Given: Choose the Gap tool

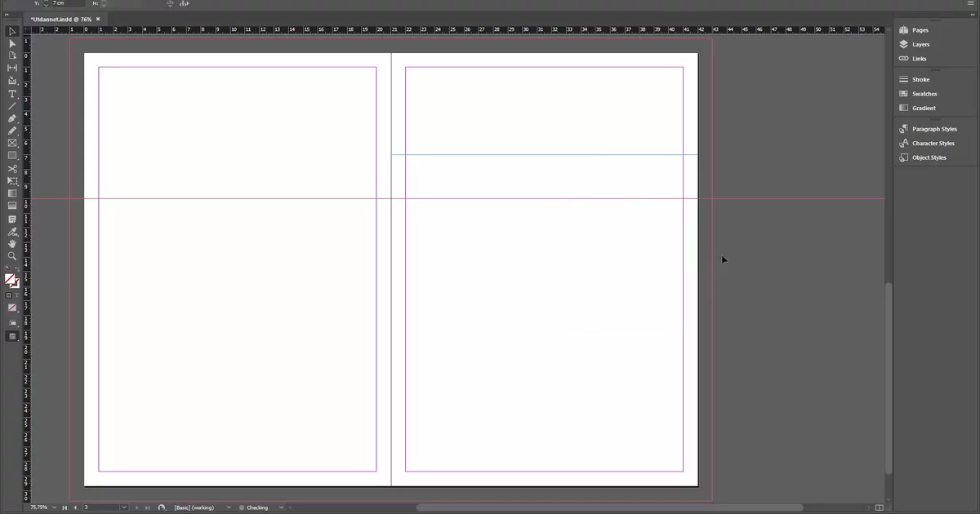Looking at the screenshot, I should point(12,68).
